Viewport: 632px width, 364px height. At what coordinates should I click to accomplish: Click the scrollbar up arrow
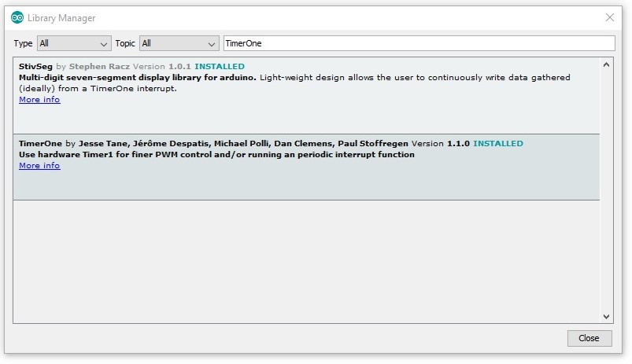pyautogui.click(x=606, y=64)
